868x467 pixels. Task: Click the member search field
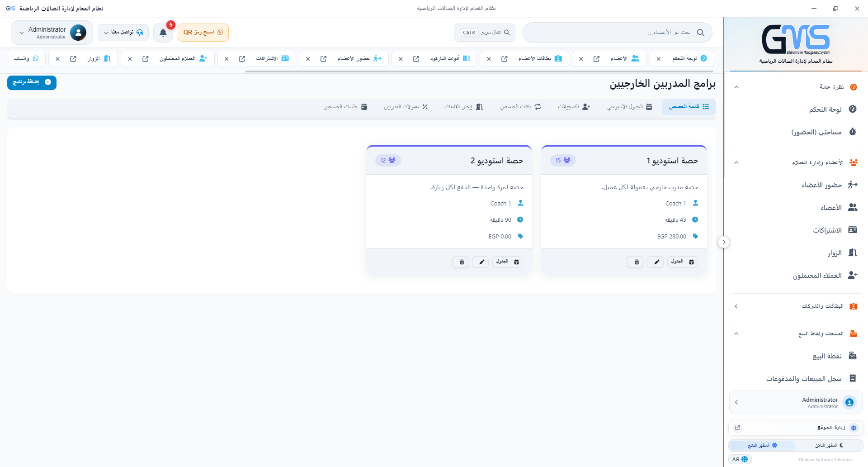[x=618, y=33]
